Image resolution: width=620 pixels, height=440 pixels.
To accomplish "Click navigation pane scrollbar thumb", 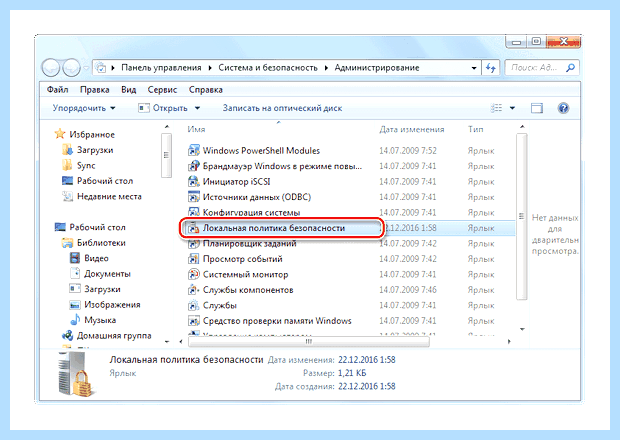I will click(x=166, y=155).
